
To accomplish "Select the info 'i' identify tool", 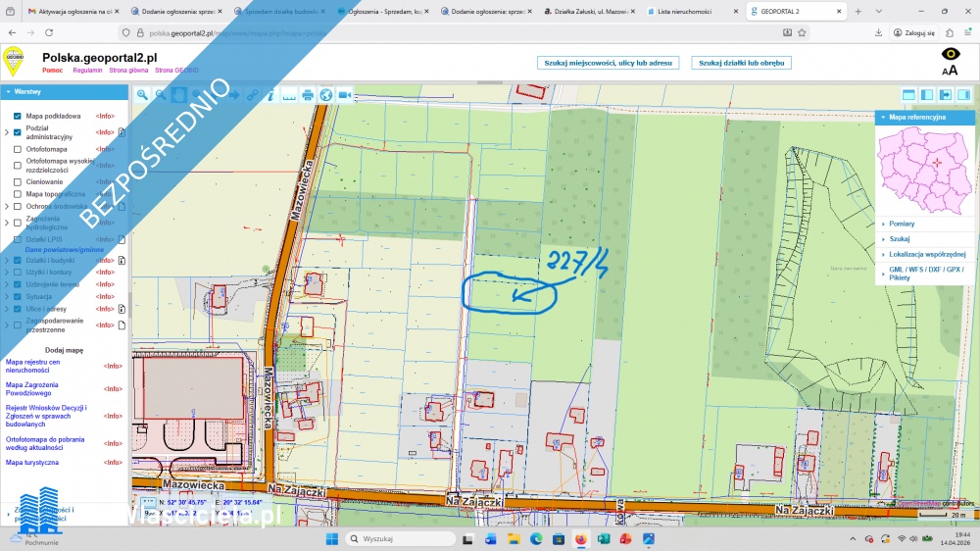I will (270, 95).
